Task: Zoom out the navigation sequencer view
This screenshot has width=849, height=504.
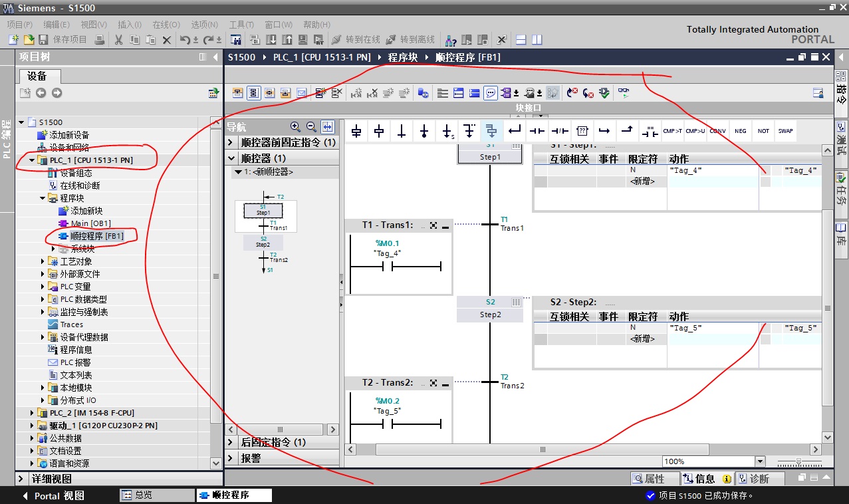Action: coord(310,126)
